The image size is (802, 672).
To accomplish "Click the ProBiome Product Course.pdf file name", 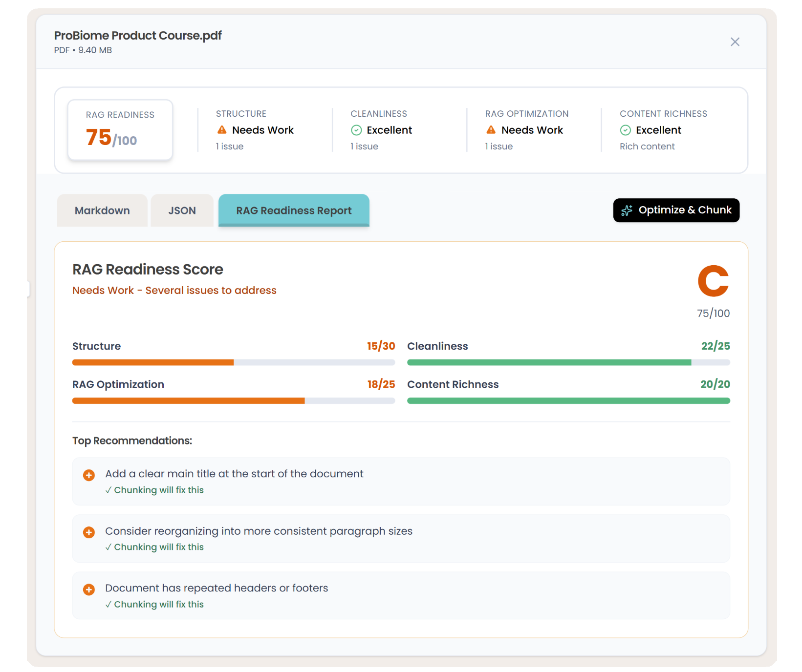I will [x=138, y=36].
